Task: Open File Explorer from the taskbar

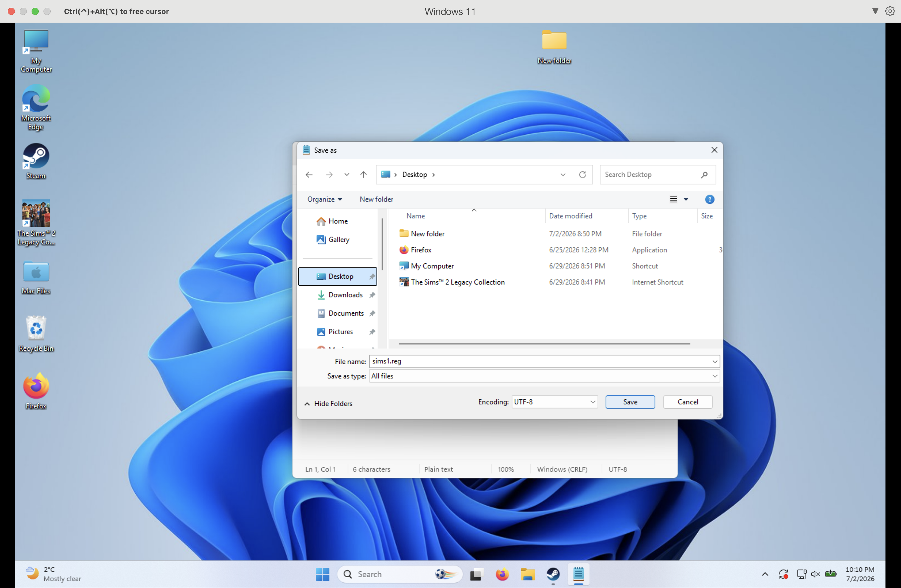Action: [527, 574]
